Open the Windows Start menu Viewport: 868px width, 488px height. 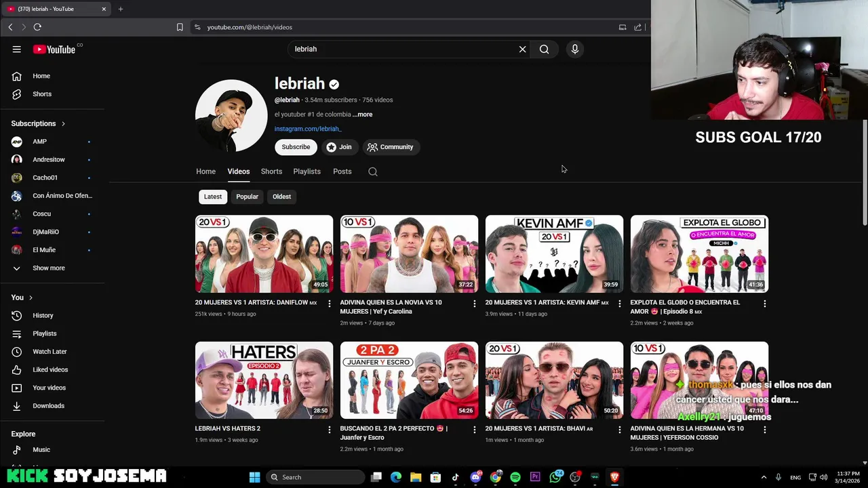pos(254,477)
